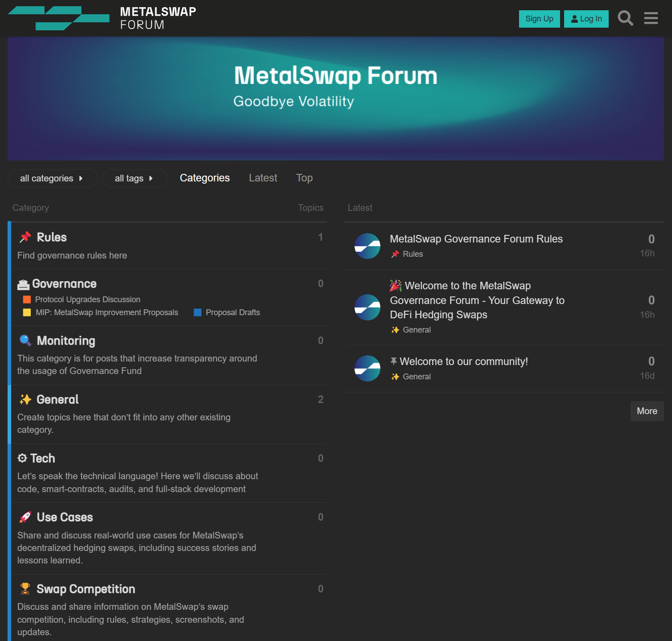The width and height of the screenshot is (672, 641).
Task: Open MetalSwap Governance Forum Rules topic
Action: click(x=476, y=239)
